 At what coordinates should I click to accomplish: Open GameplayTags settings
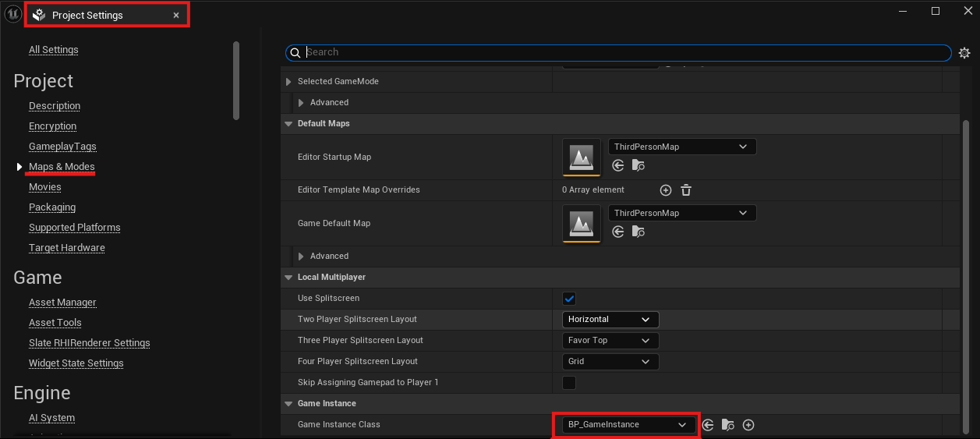[x=62, y=147]
